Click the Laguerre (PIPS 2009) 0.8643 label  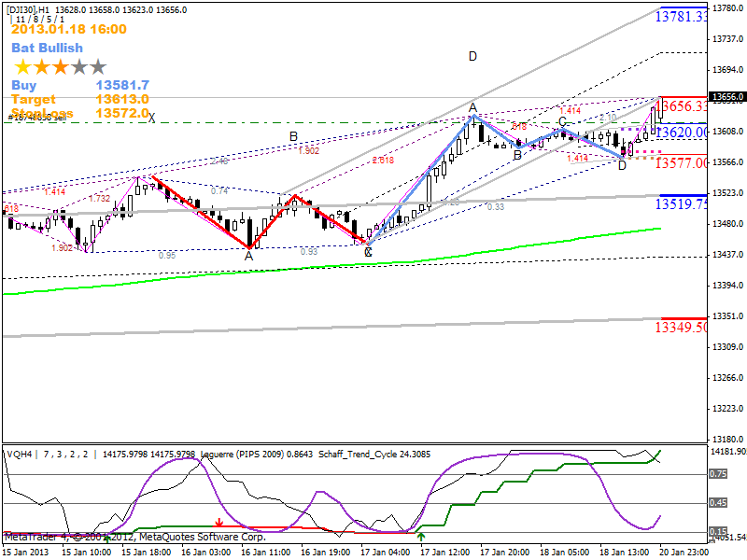click(256, 455)
